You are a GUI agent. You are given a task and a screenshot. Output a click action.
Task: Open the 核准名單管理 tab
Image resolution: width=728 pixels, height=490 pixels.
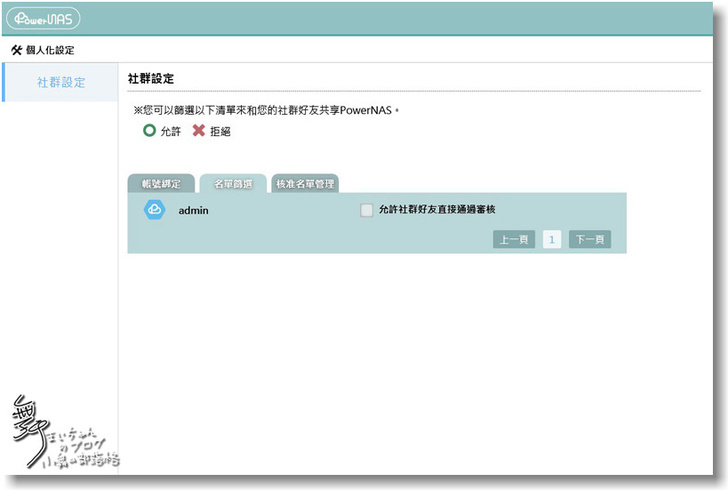pos(306,184)
